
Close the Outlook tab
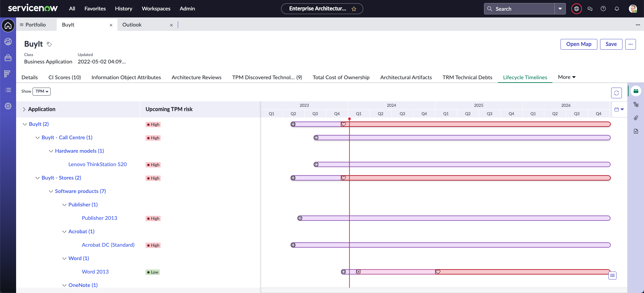click(x=171, y=25)
